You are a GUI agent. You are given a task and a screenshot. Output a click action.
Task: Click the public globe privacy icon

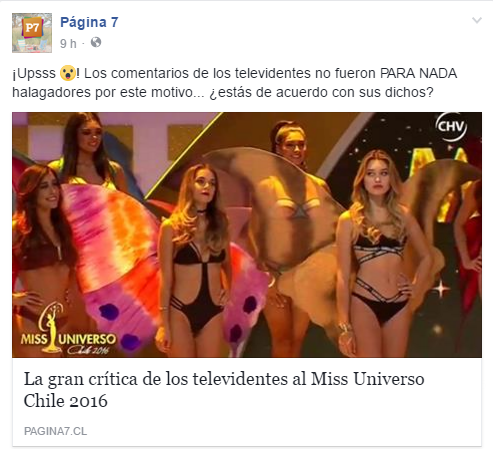click(96, 42)
